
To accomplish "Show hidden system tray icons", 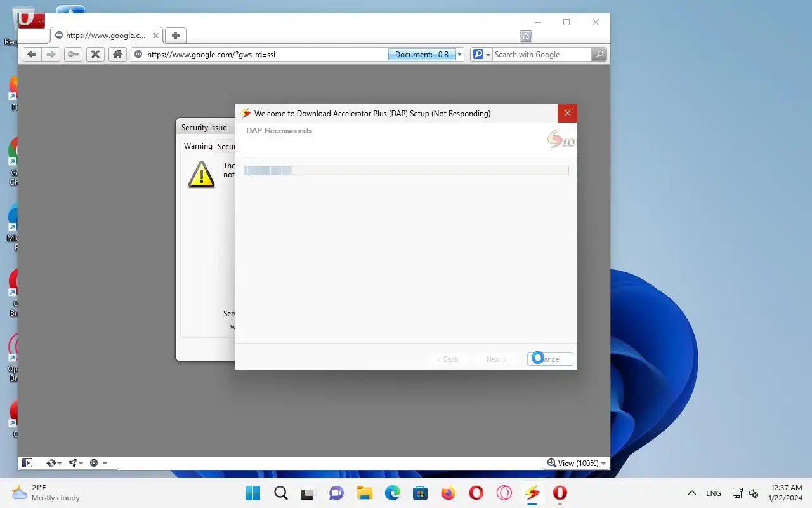I will coord(691,493).
